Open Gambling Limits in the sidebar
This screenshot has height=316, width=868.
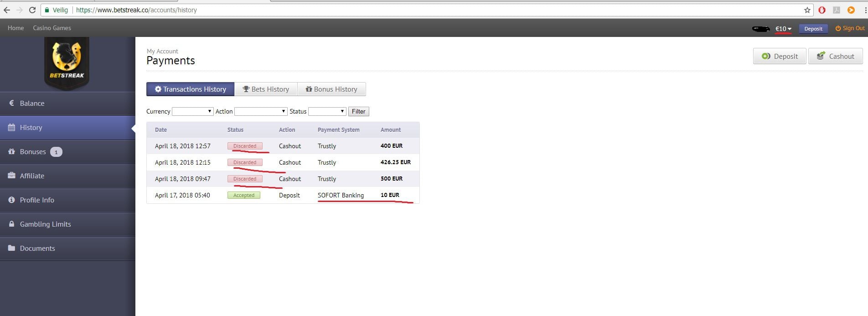pos(67,224)
